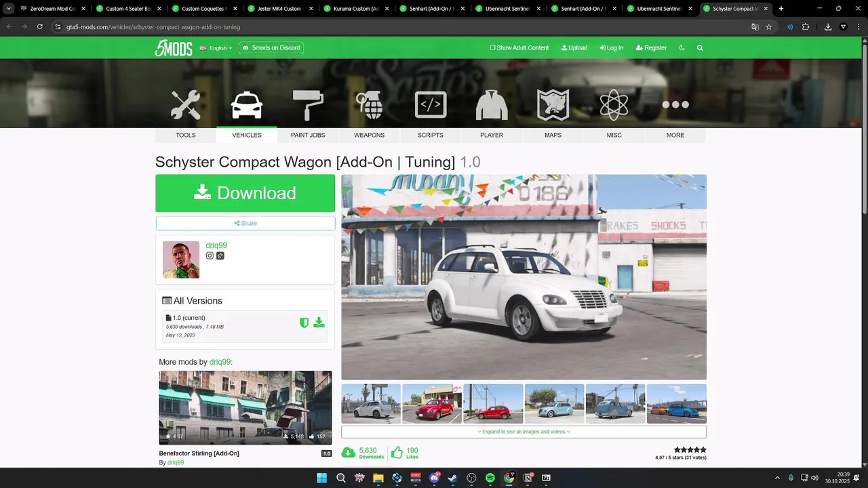Open Spotify from the taskbar
The height and width of the screenshot is (488, 868).
point(490,478)
